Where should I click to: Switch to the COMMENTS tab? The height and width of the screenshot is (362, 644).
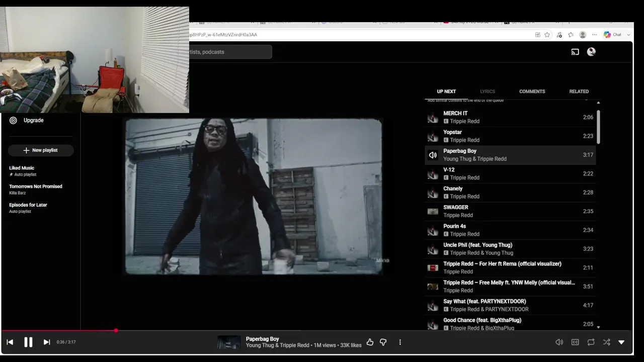(x=532, y=92)
